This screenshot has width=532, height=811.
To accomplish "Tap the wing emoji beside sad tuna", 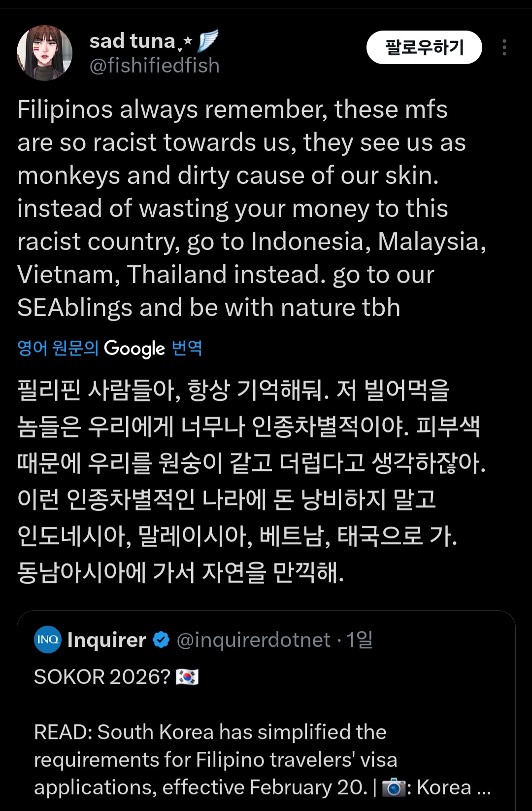I will click(208, 41).
